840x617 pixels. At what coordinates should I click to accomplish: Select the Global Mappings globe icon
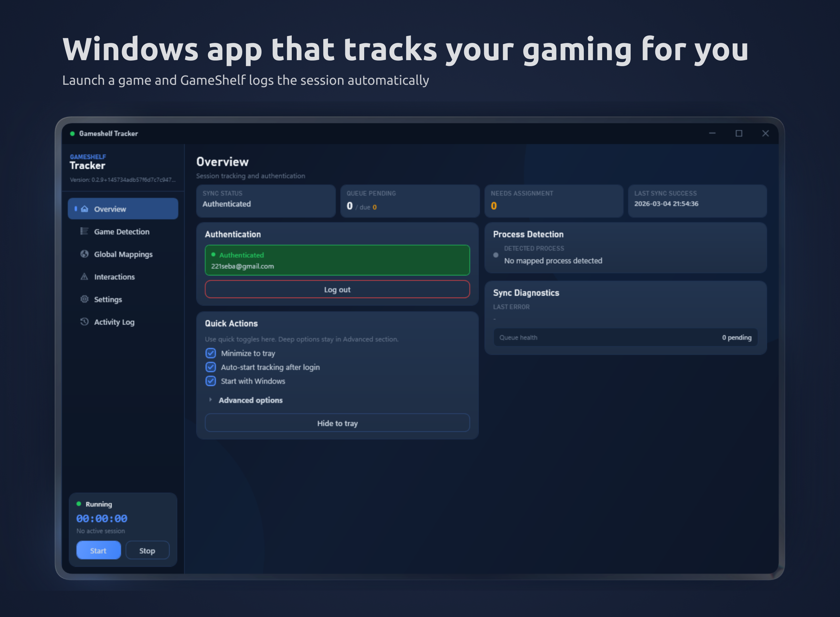pyautogui.click(x=84, y=254)
